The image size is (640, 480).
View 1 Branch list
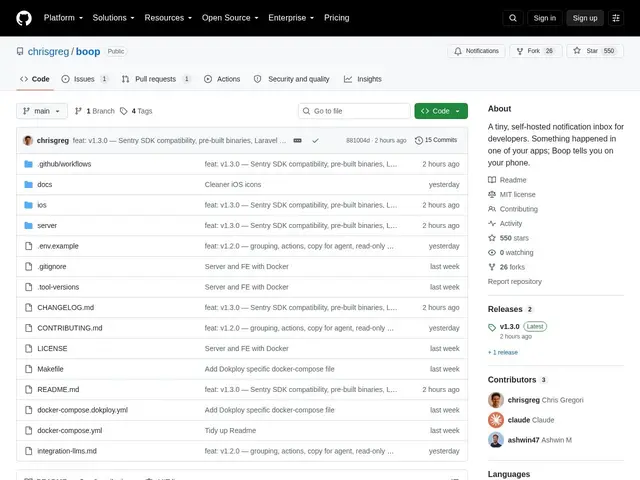pyautogui.click(x=95, y=111)
